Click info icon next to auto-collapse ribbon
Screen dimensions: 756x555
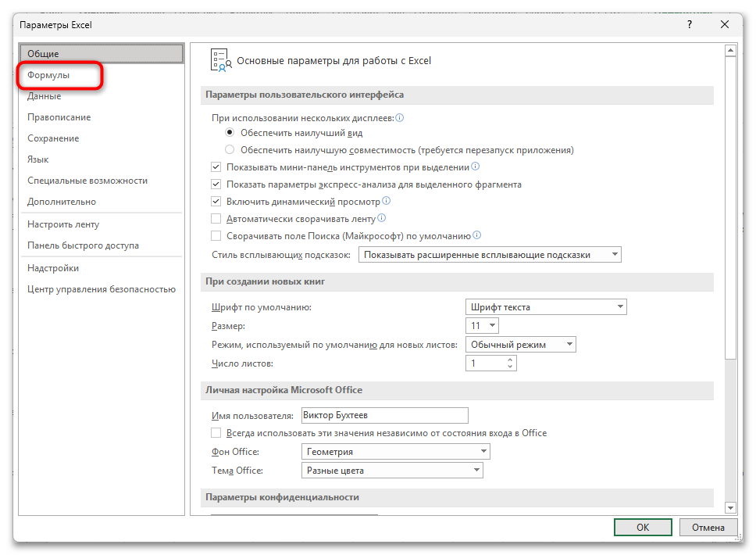pyautogui.click(x=382, y=218)
